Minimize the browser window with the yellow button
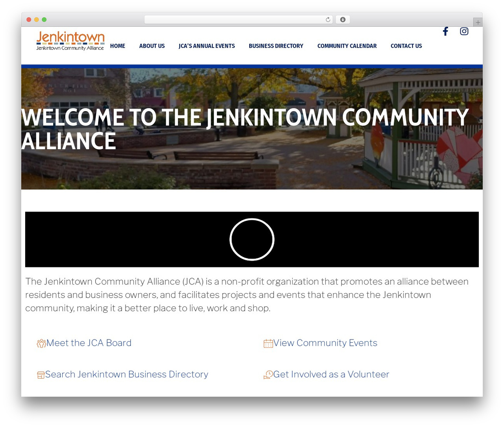The height and width of the screenshot is (427, 504). click(37, 20)
